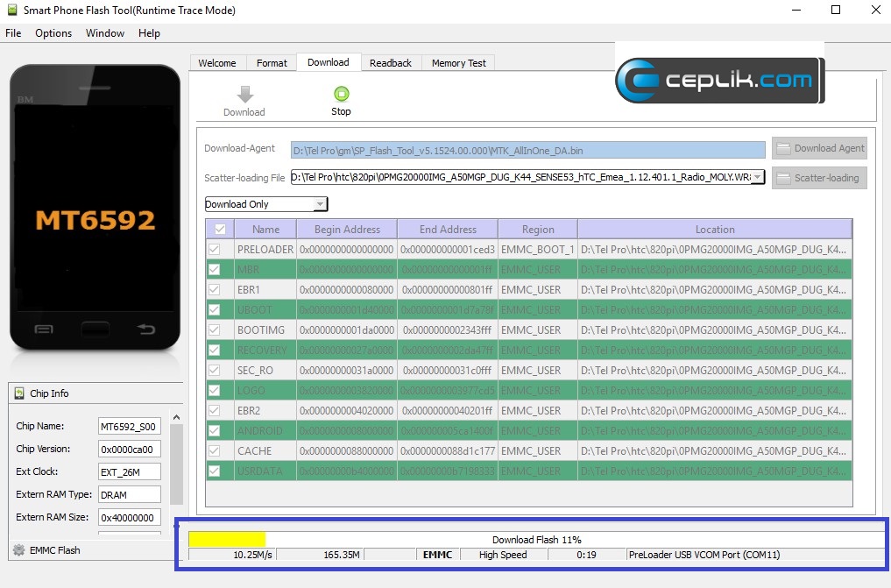
Task: Click the 0:19 elapsed time status
Action: pos(587,555)
